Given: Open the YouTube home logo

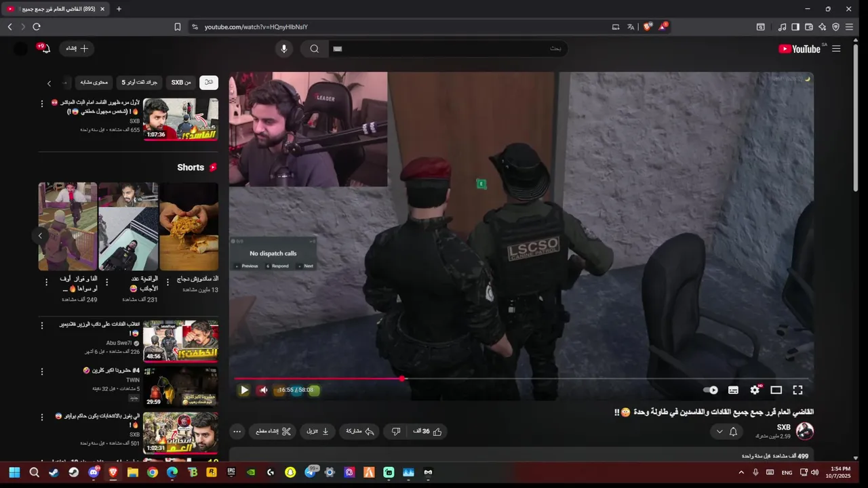Looking at the screenshot, I should pyautogui.click(x=800, y=49).
